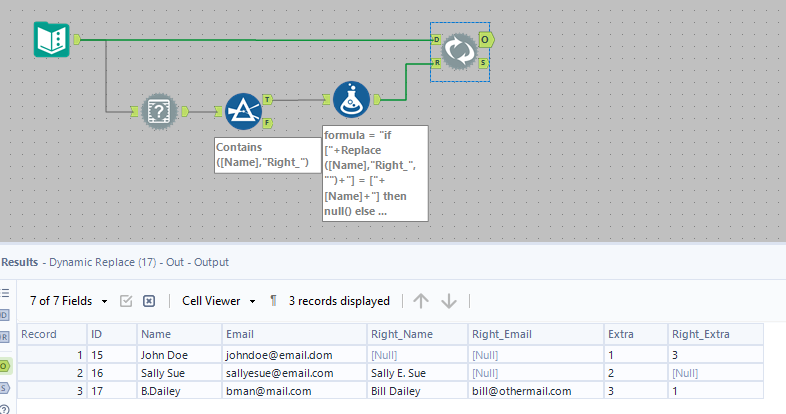Open the Cell Viewer dropdown
Viewport: 786px width, 414px height.
click(219, 301)
